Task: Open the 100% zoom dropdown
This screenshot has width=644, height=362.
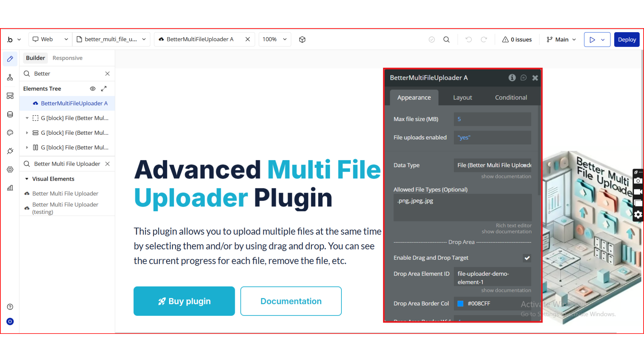Action: tap(274, 40)
